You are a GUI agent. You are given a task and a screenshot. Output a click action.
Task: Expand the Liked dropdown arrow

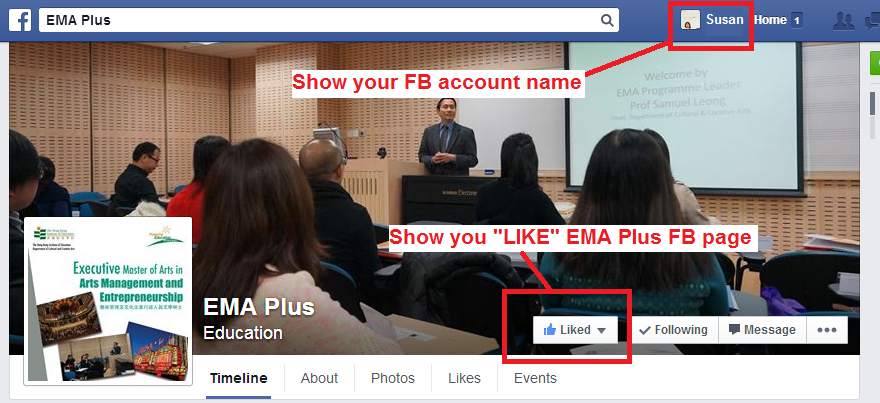(601, 331)
